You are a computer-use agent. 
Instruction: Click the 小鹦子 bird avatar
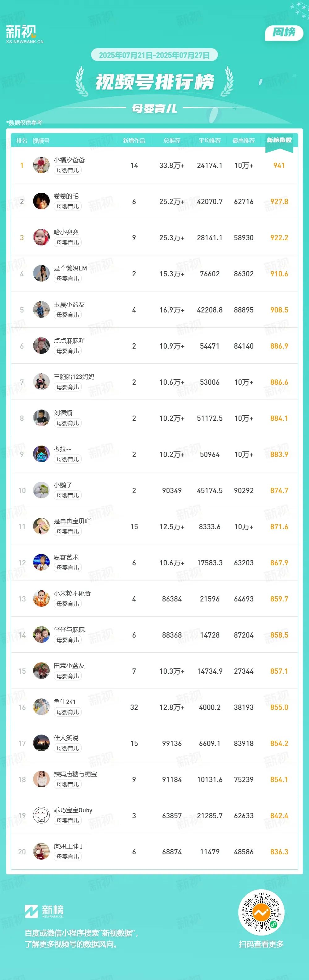41,490
